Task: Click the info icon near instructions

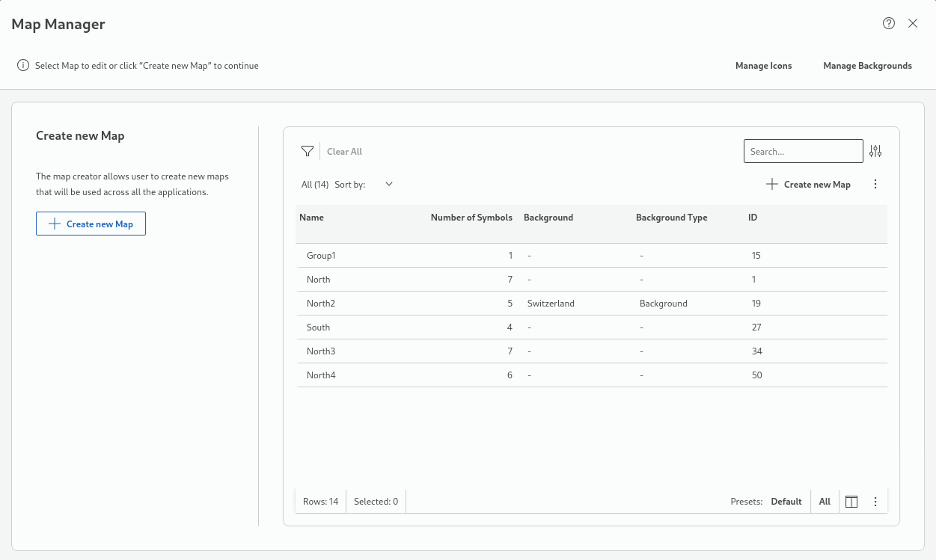Action: [x=23, y=66]
